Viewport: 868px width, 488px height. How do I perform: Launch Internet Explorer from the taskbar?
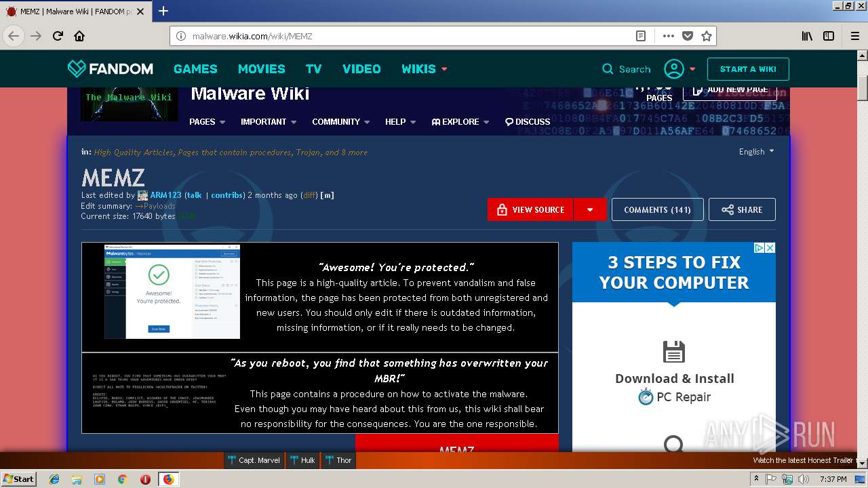coord(54,479)
